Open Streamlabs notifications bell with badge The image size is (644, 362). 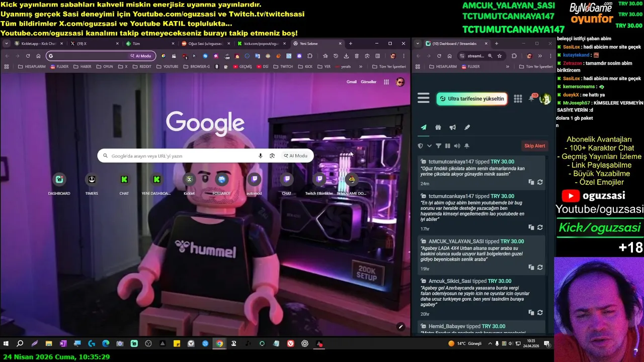point(532,98)
